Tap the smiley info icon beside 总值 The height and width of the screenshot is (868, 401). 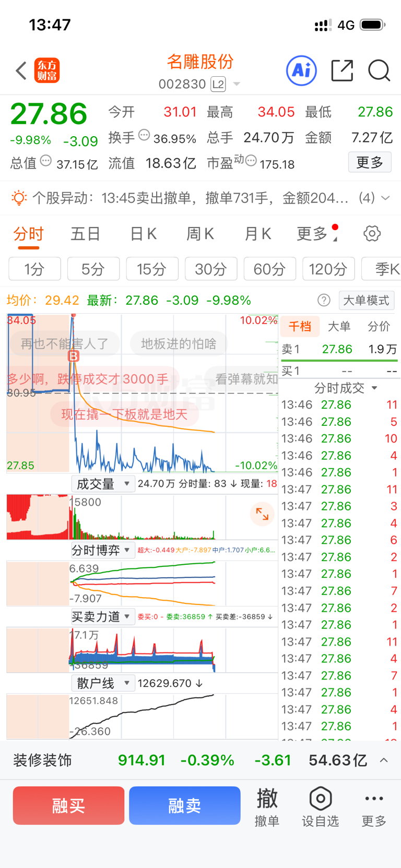(46, 161)
